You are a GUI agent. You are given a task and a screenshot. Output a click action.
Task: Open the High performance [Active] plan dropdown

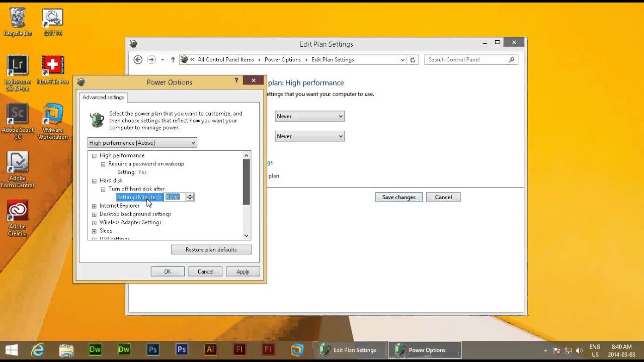pos(142,143)
